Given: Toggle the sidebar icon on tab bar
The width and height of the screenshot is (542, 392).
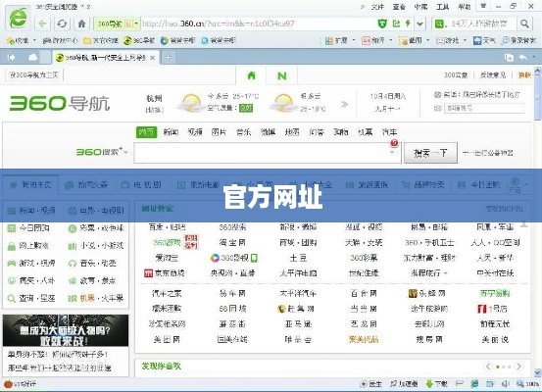Looking at the screenshot, I should click(12, 57).
